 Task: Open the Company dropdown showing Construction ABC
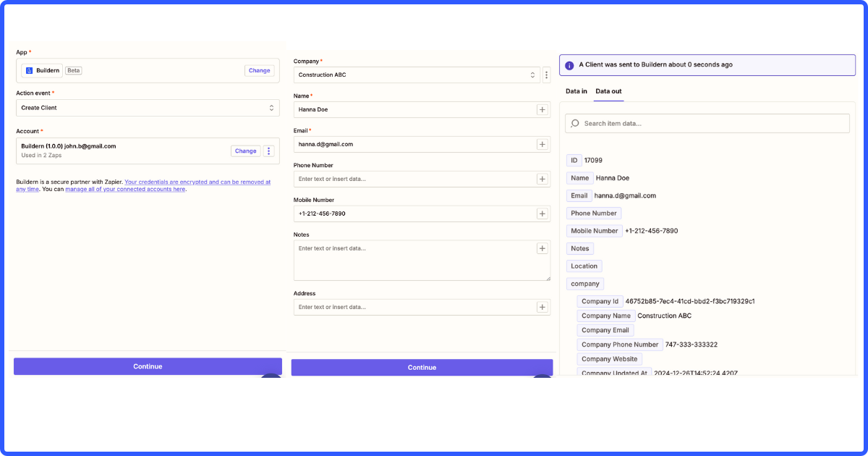417,75
